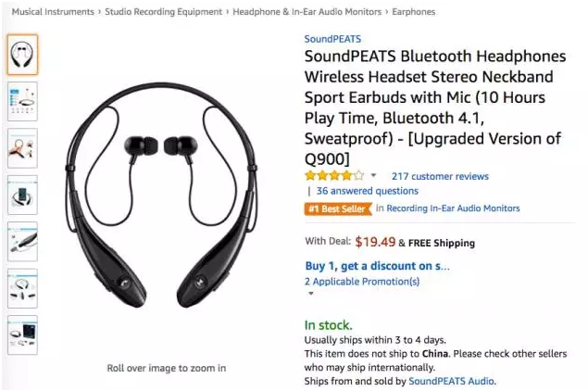This screenshot has height=391, width=588.
Task: Open 2 Applicable Promotion(s) link
Action: pos(362,282)
